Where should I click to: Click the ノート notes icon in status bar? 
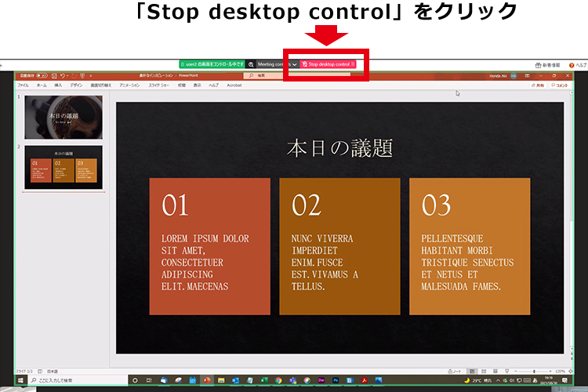tap(456, 371)
